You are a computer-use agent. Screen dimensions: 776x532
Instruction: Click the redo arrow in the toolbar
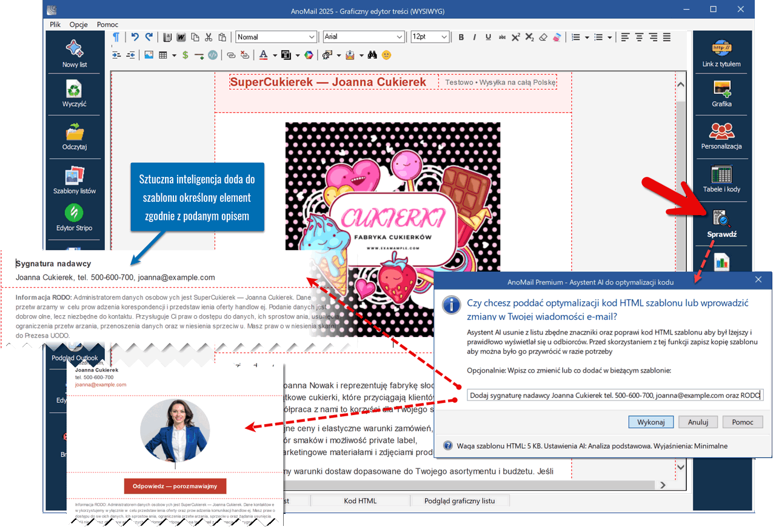tap(149, 37)
